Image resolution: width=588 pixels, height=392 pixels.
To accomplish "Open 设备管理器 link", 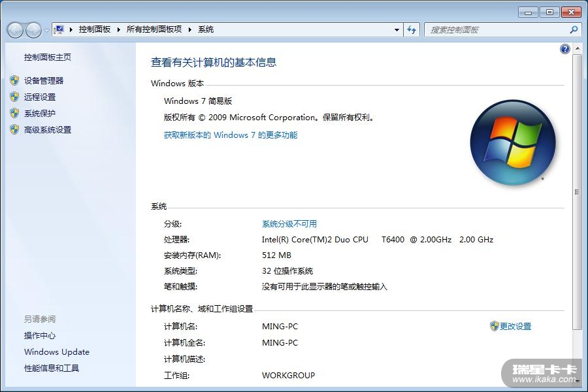I will point(44,80).
